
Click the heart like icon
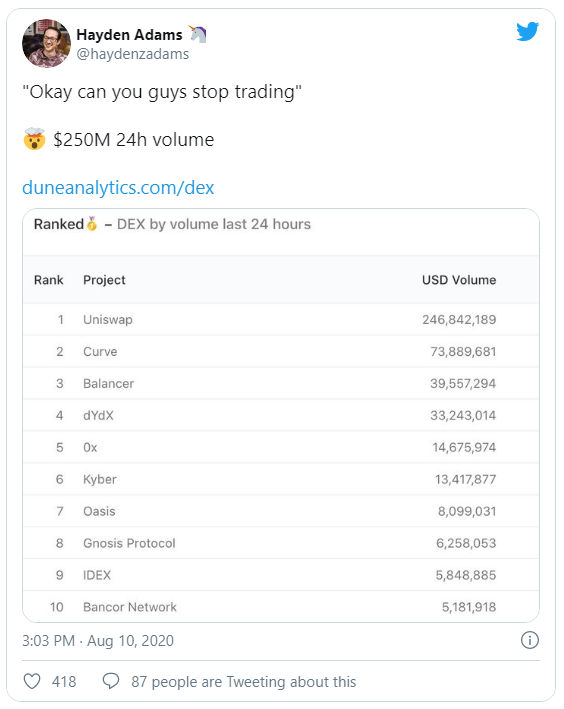pyautogui.click(x=32, y=681)
